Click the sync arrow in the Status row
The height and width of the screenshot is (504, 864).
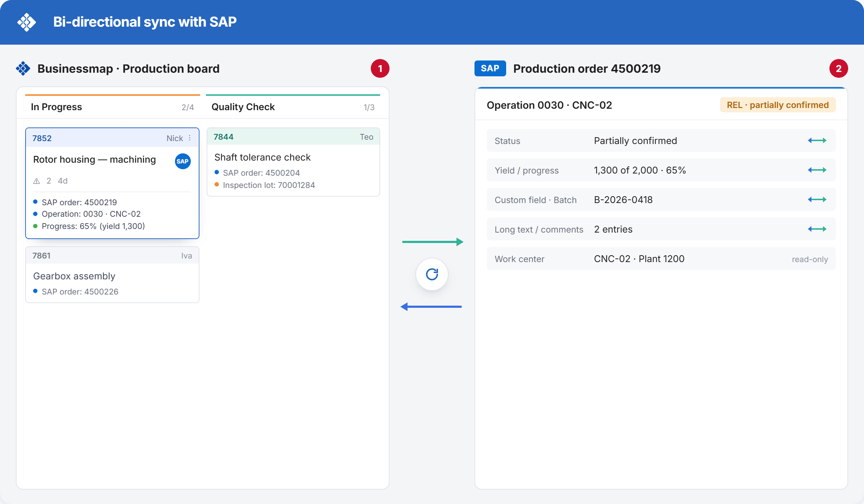pos(817,140)
